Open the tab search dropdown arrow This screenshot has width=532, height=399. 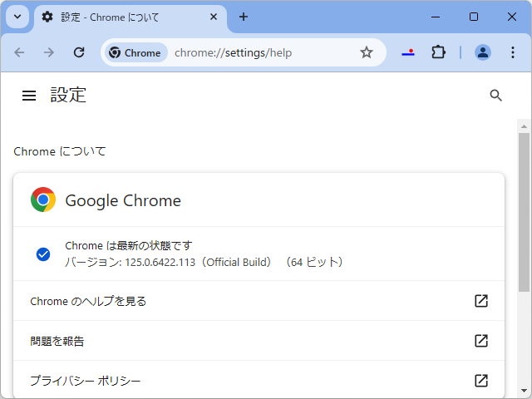click(x=17, y=17)
